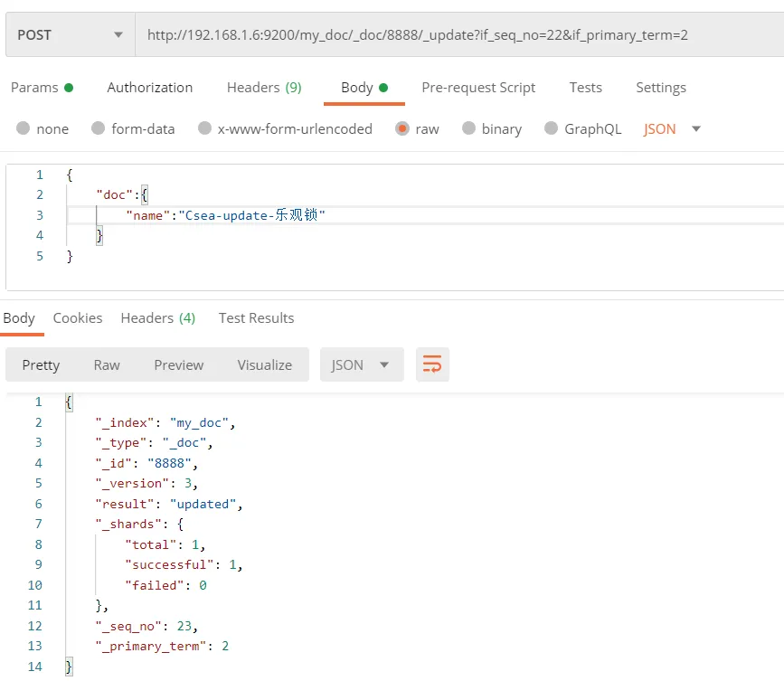784x681 pixels.
Task: Show the Test Results tab
Action: click(x=256, y=318)
